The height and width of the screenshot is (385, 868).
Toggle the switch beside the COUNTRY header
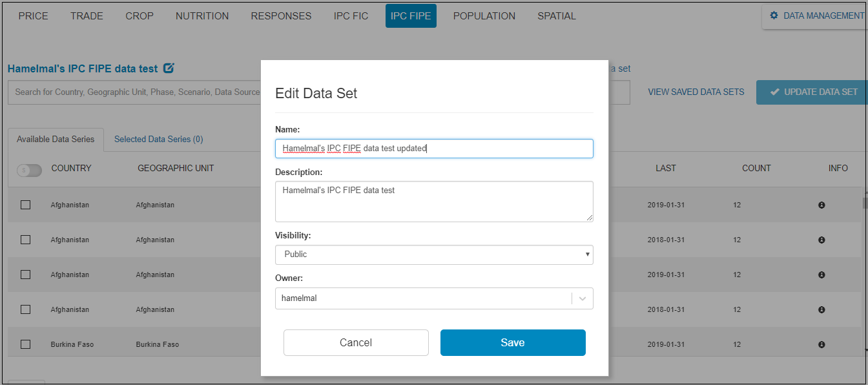point(29,170)
